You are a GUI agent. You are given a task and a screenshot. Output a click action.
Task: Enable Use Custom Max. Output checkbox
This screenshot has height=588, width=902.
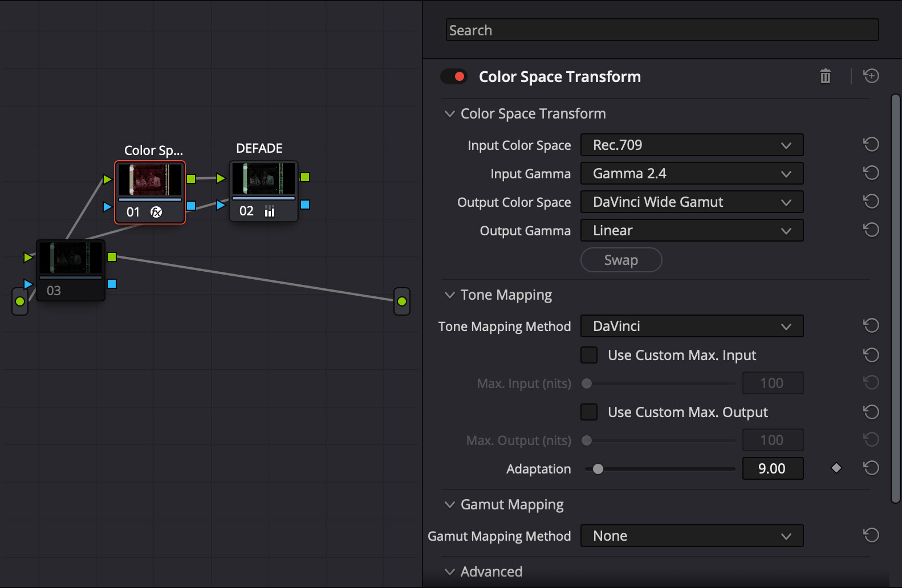(x=589, y=412)
